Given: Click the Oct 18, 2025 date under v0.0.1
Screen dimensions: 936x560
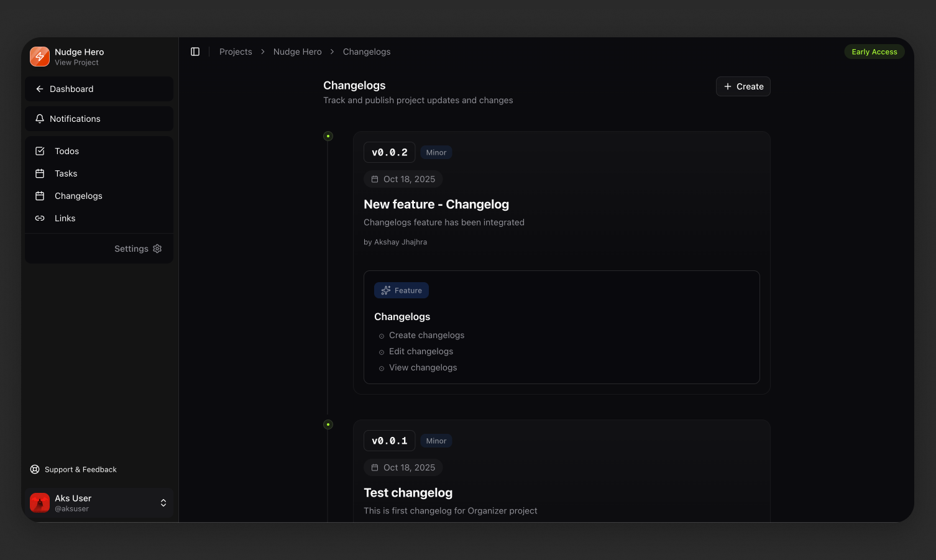Looking at the screenshot, I should (x=403, y=467).
